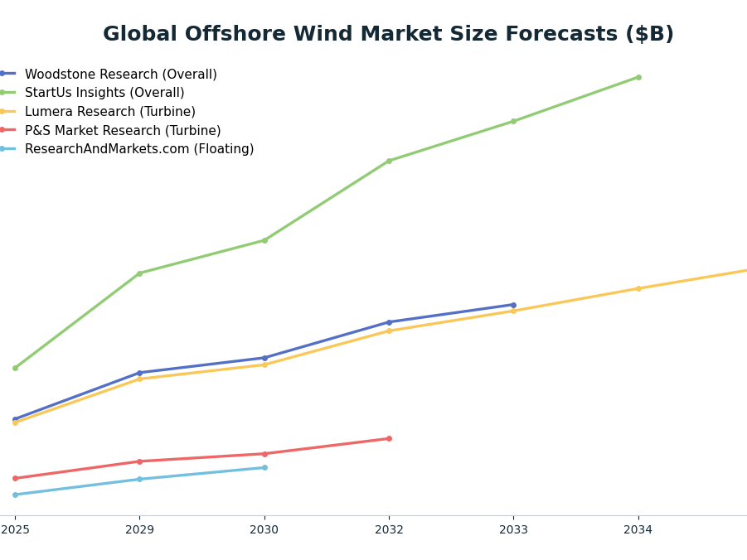Select the yellow Lumera data point at 2029

coord(139,379)
